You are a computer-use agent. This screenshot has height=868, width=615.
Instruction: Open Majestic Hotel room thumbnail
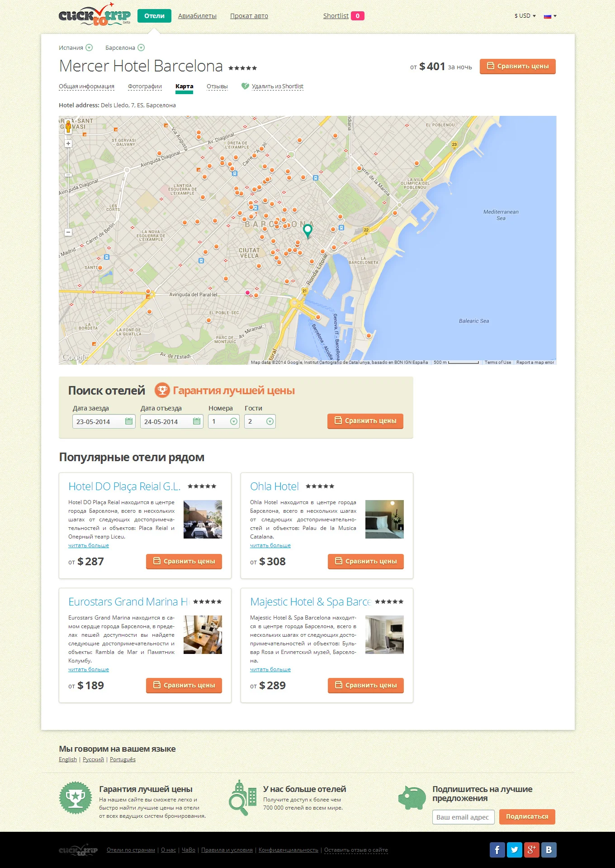pos(384,634)
